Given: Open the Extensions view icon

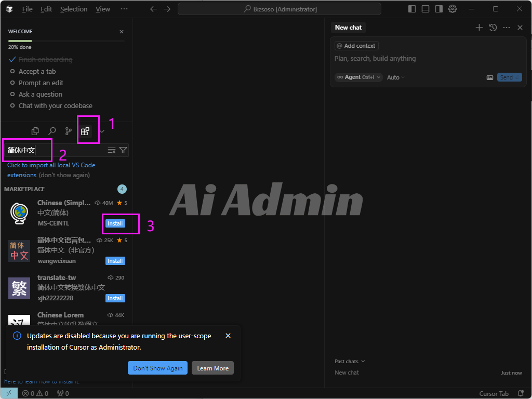Looking at the screenshot, I should pyautogui.click(x=85, y=131).
